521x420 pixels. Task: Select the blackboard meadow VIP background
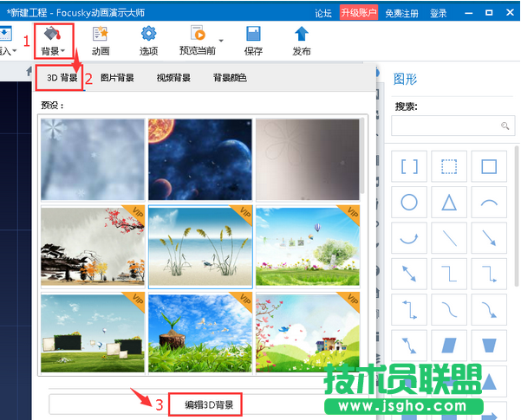[93, 333]
